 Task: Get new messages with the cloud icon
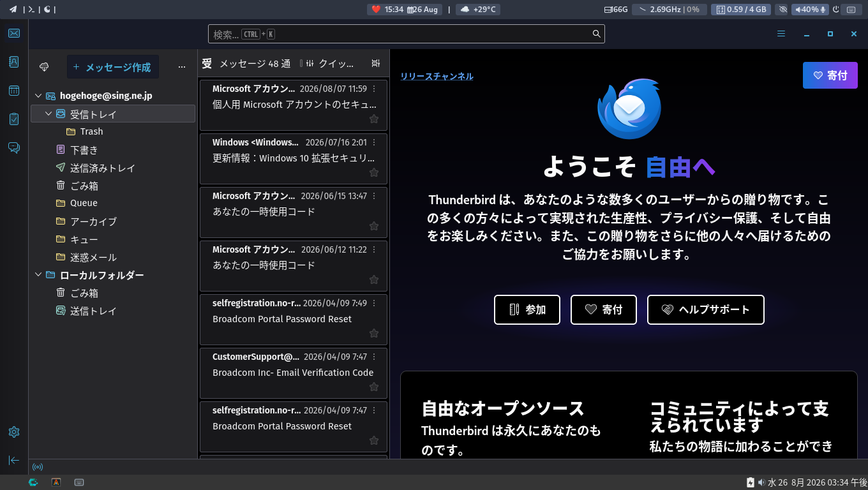click(x=45, y=67)
